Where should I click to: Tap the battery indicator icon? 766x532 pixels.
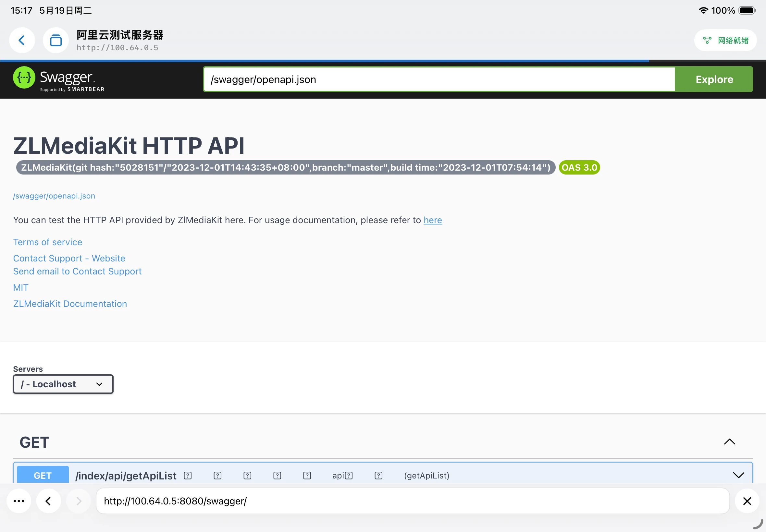[747, 10]
